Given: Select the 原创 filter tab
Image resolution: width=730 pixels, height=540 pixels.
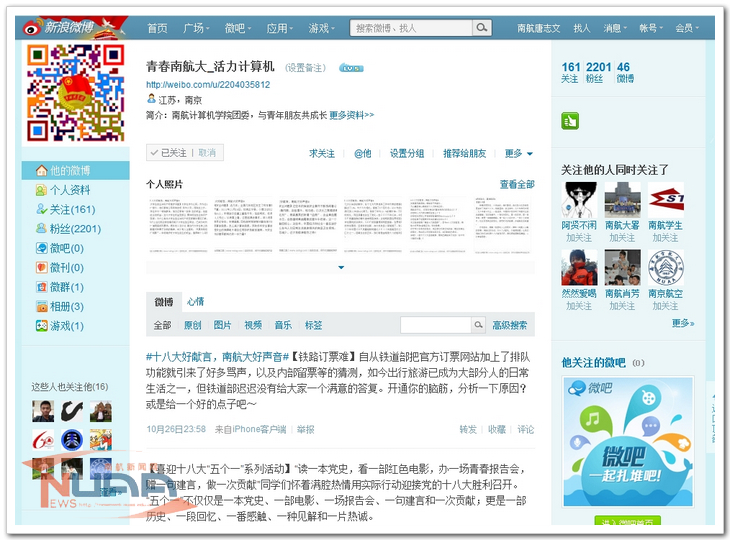Looking at the screenshot, I should point(192,325).
